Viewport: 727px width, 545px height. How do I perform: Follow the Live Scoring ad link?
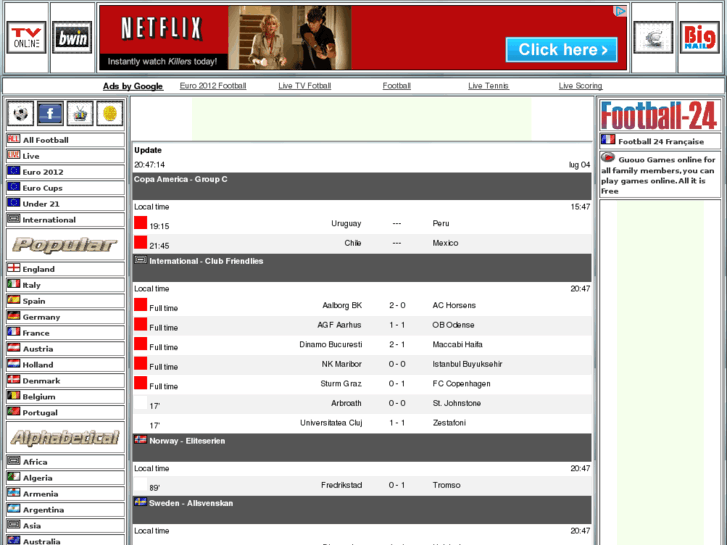click(580, 86)
